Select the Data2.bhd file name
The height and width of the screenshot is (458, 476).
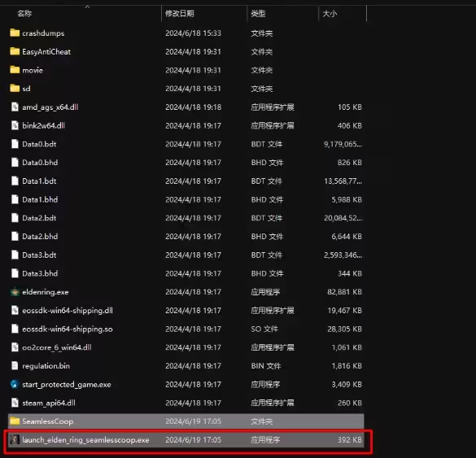pos(40,237)
